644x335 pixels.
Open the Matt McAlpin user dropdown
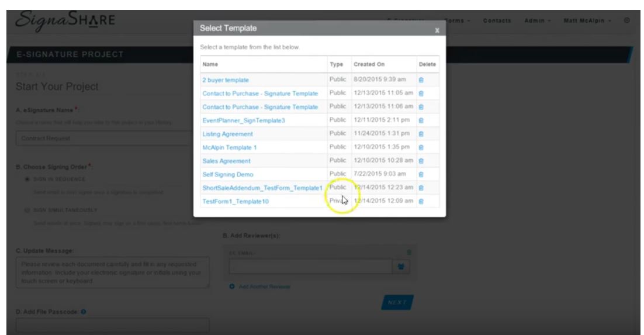pos(587,20)
